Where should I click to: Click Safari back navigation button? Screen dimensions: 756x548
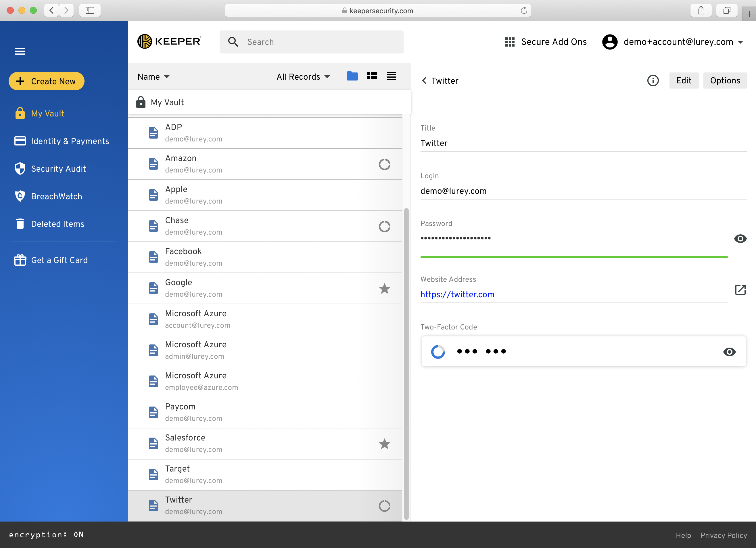point(51,10)
